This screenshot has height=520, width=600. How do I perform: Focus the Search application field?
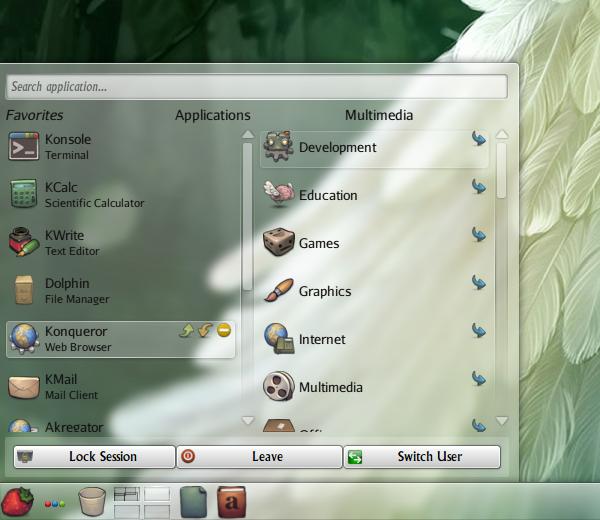pyautogui.click(x=256, y=87)
